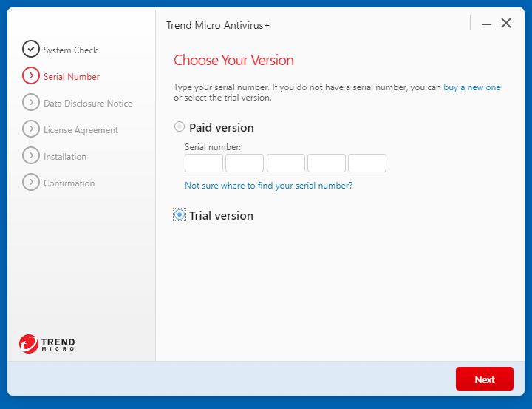This screenshot has height=409, width=532.
Task: Click the third serial number box
Action: pos(286,163)
